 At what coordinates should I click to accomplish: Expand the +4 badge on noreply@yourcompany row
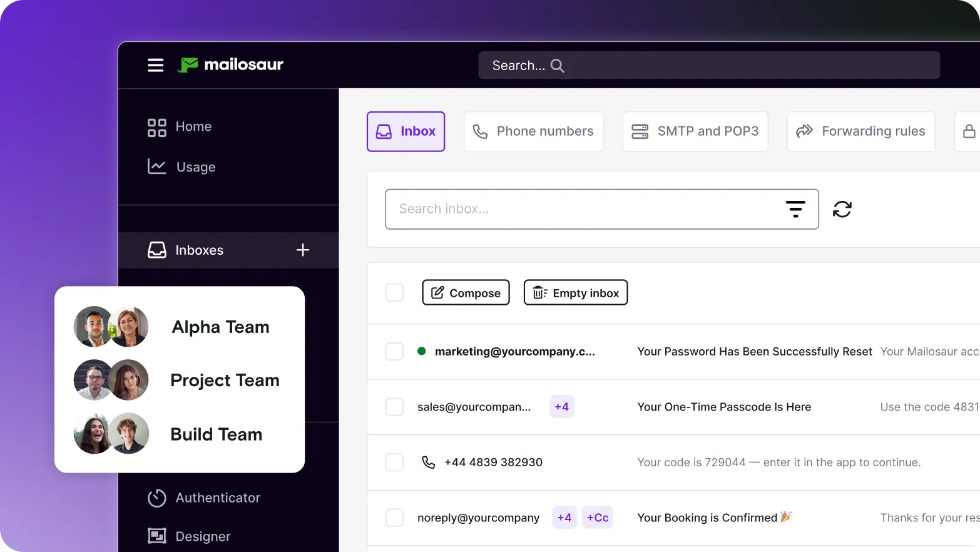pyautogui.click(x=564, y=517)
